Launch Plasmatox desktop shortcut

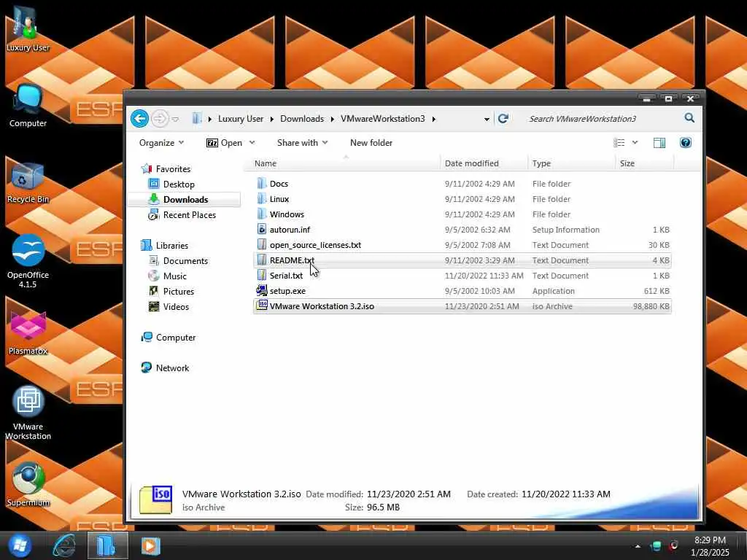pos(28,333)
